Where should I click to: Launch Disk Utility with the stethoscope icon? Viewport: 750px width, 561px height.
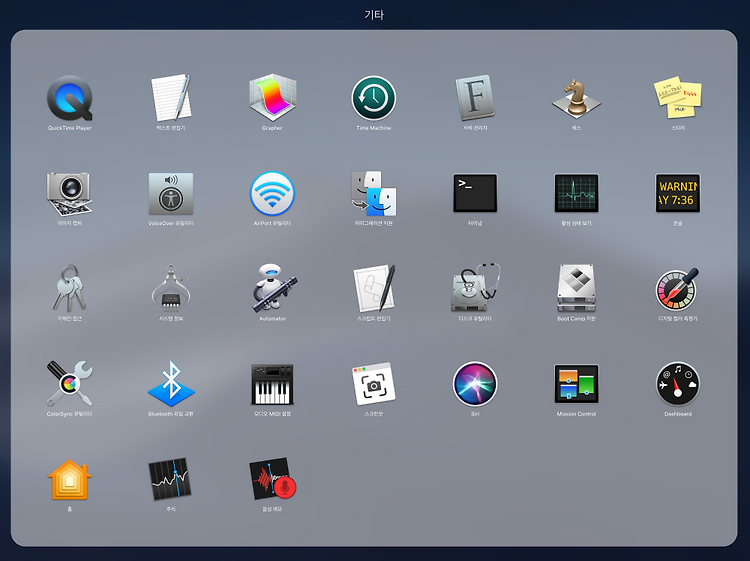coord(476,287)
